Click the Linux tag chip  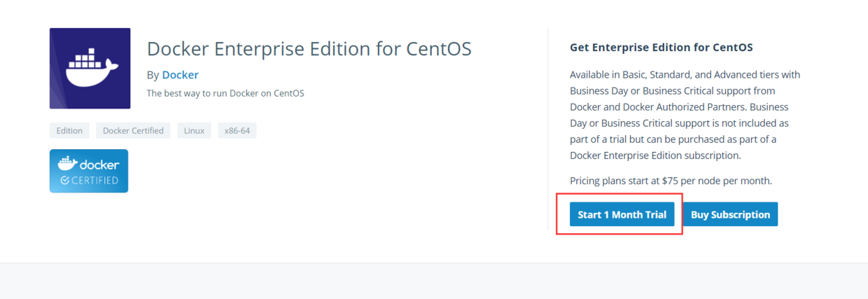[195, 131]
